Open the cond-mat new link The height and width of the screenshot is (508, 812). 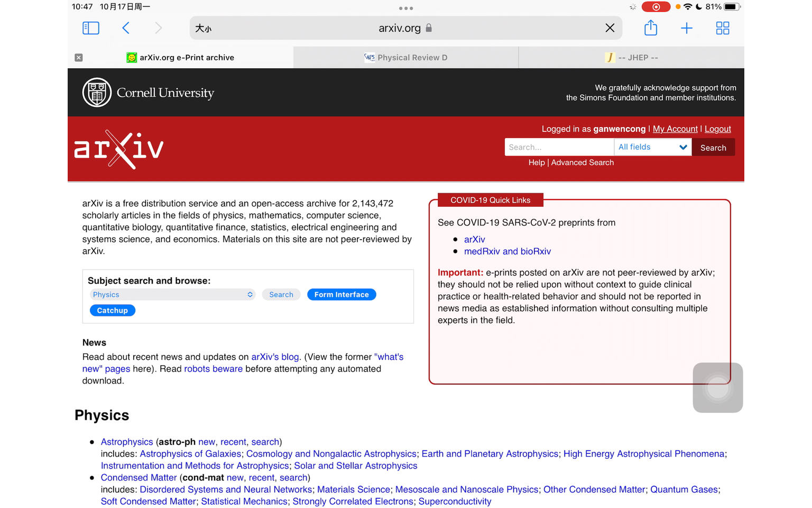235,478
